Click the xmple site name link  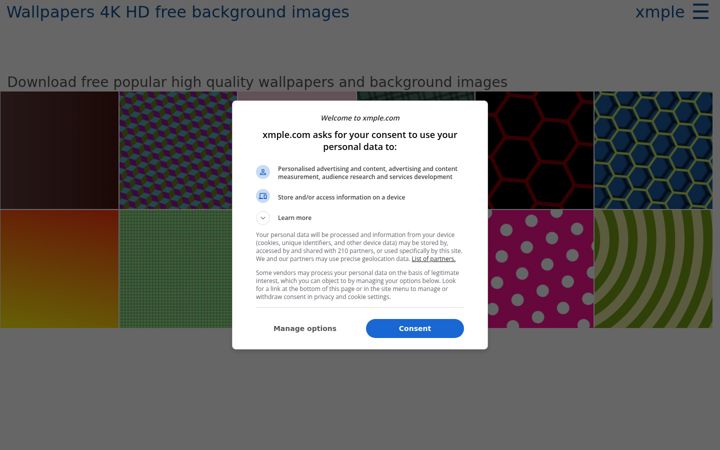point(660,12)
